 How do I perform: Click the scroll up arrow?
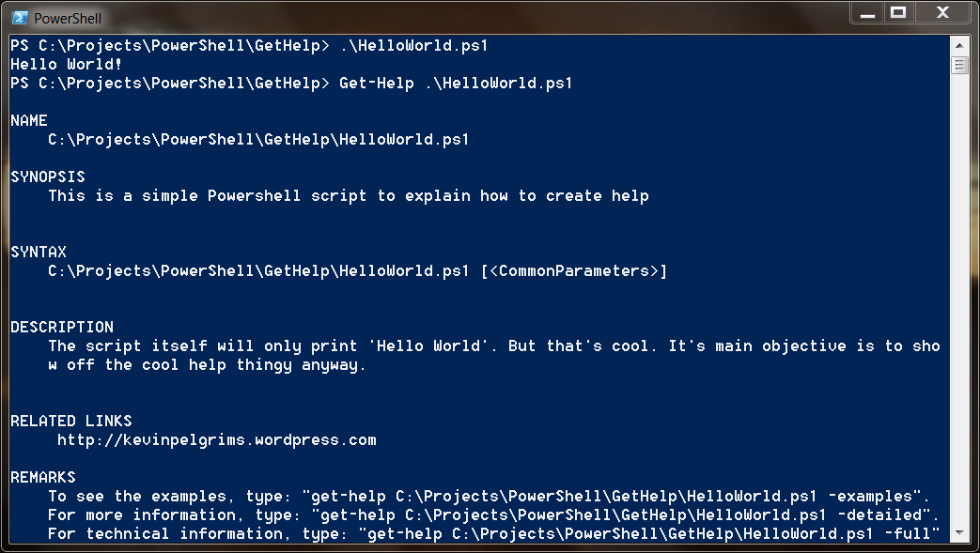959,45
